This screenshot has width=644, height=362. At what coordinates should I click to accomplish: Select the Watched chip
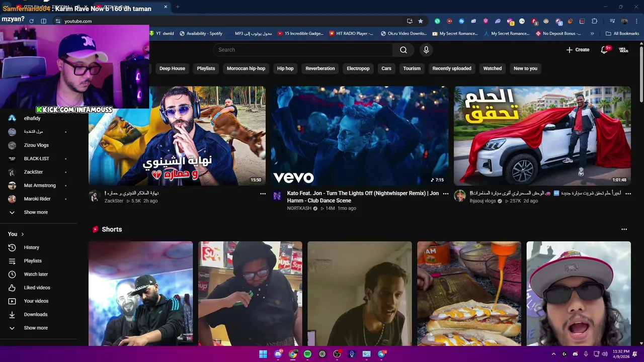[493, 68]
